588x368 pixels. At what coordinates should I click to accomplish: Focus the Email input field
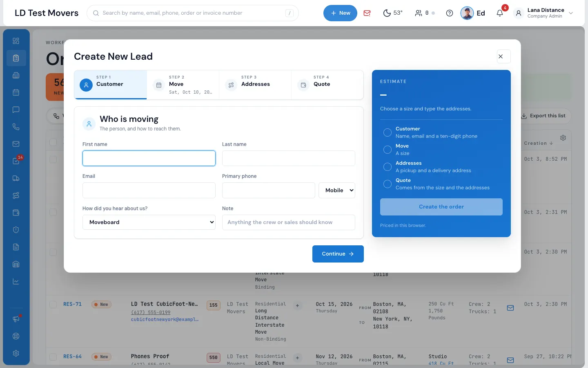pos(149,191)
